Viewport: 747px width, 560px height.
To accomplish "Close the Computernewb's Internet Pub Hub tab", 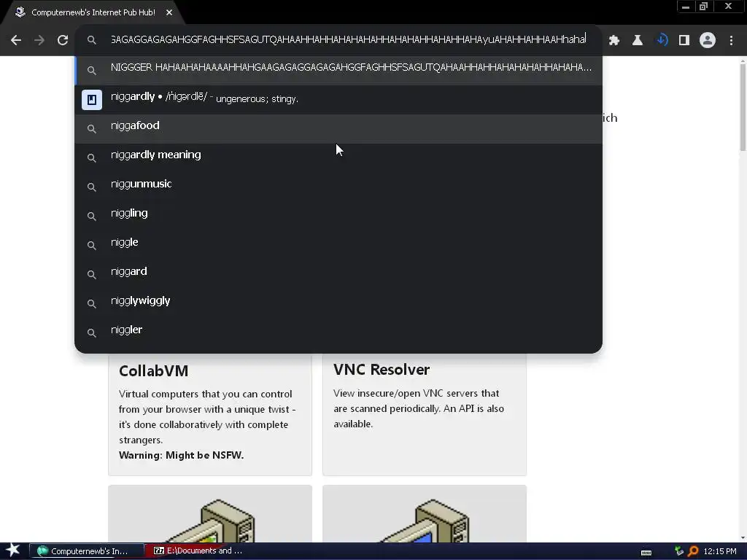I will tap(169, 12).
